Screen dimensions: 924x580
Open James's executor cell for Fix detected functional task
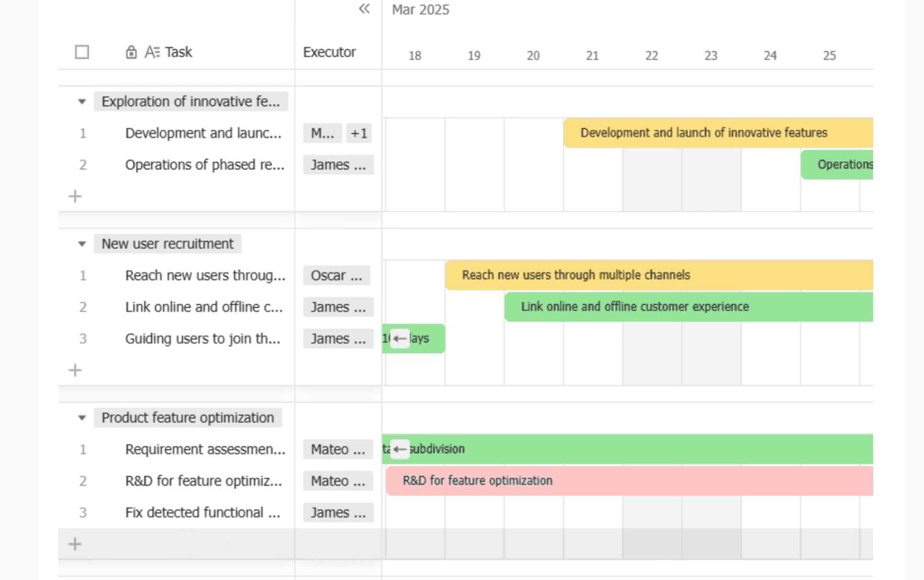point(338,512)
